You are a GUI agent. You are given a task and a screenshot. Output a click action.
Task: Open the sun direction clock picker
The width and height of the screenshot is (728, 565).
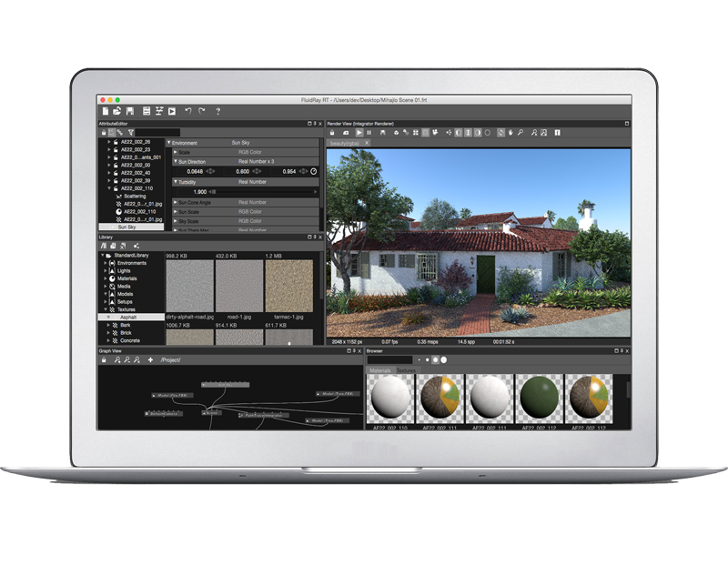pyautogui.click(x=314, y=171)
